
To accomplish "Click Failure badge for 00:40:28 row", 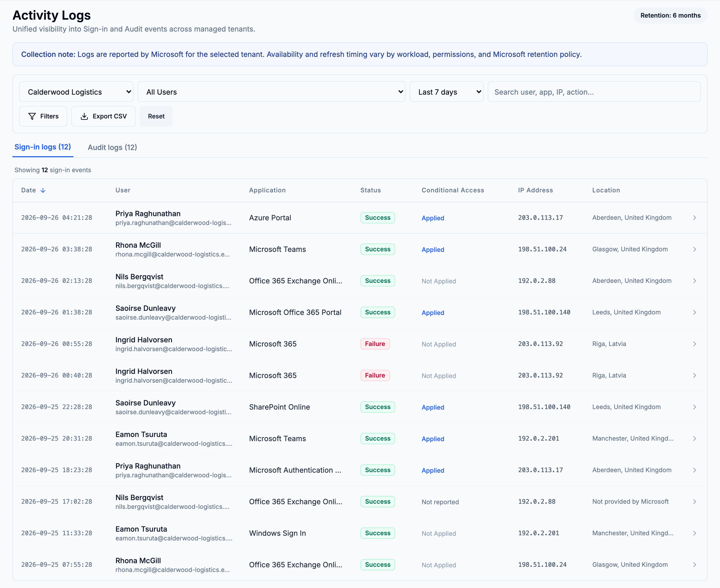I will pyautogui.click(x=375, y=375).
